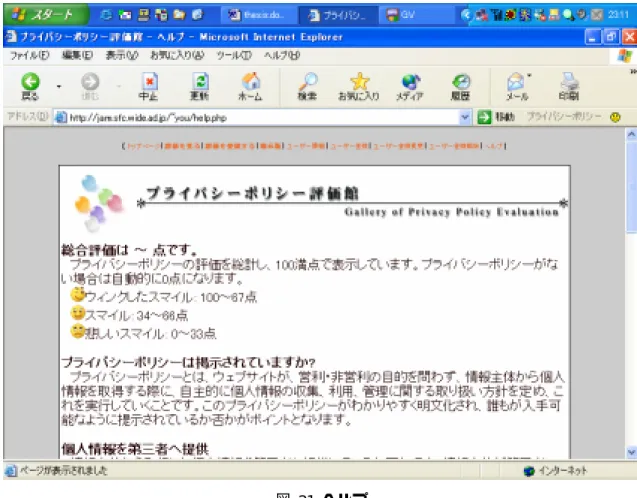Click the last orange navigation link (ヘルプ)

(494, 146)
